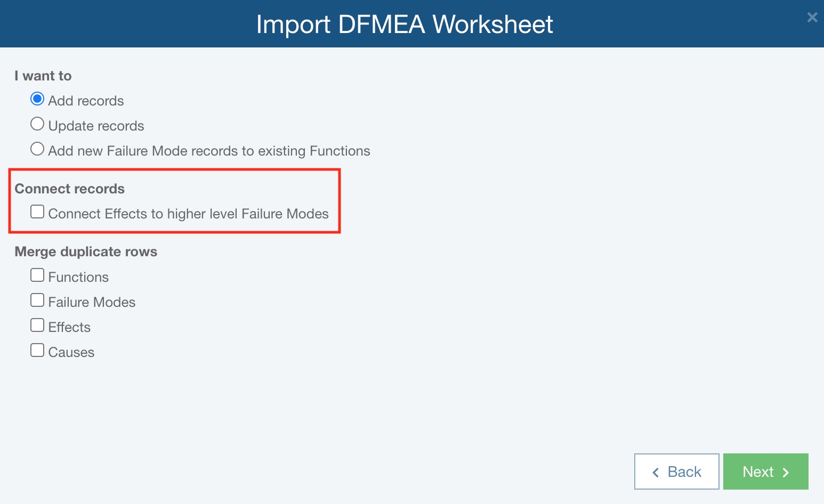Enable the Causes merge checkbox
Viewport: 824px width, 504px height.
(x=37, y=351)
